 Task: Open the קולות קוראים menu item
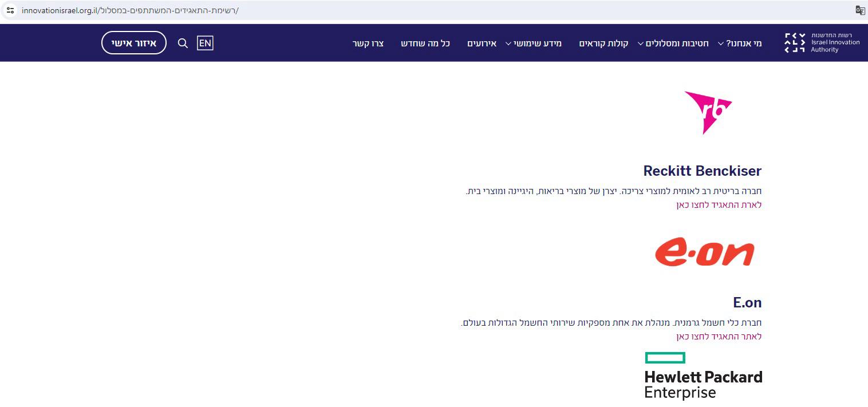click(x=603, y=44)
